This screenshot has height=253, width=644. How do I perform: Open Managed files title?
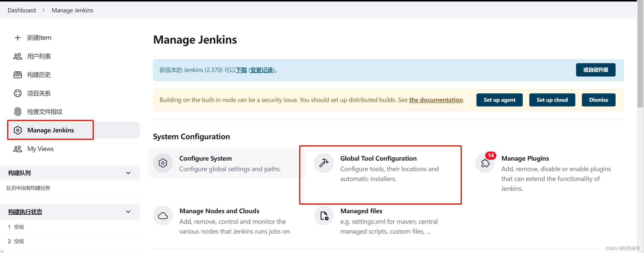click(x=361, y=211)
